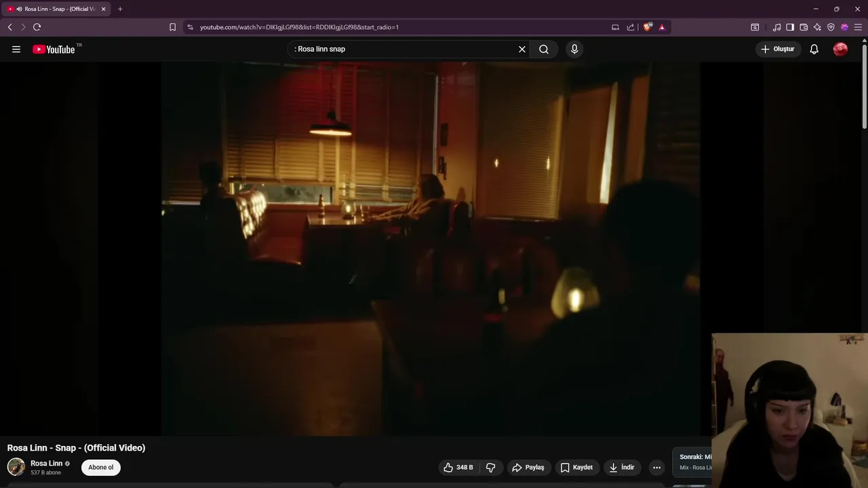Save the video with Kaydet
Image resolution: width=868 pixels, height=488 pixels.
pos(576,468)
